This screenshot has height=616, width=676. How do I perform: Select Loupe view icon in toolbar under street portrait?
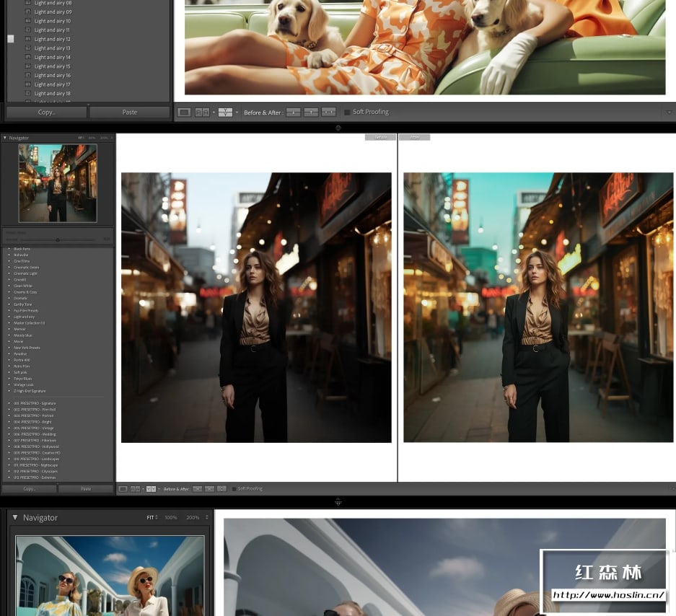123,489
